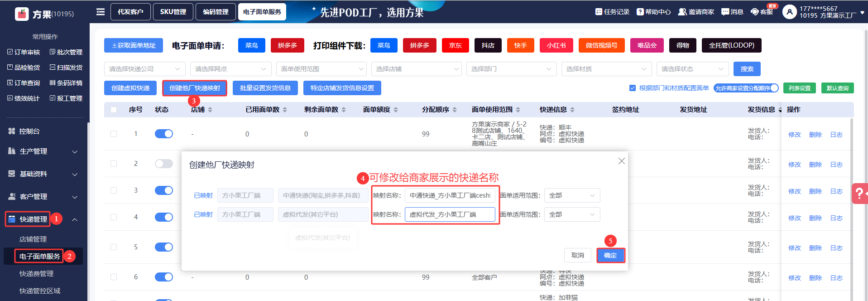This screenshot has height=301, width=868.
Task: Open 请选择快递公司 dropdown
Action: (145, 69)
